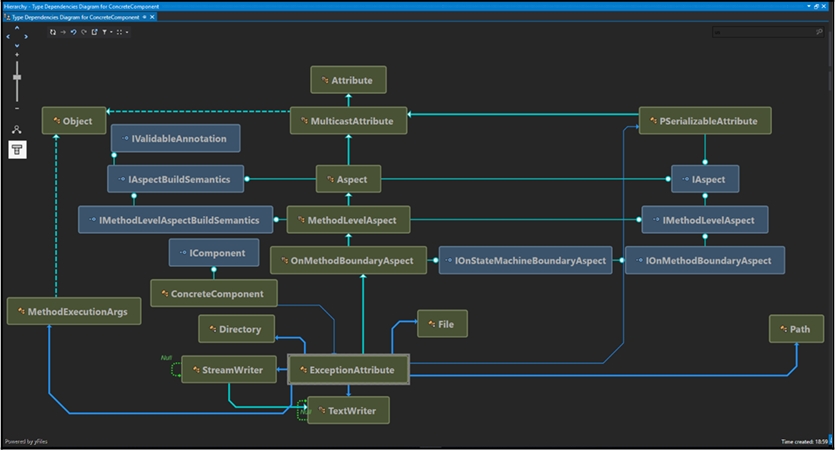Toggle the organic layout mode button
The height and width of the screenshot is (451, 836).
(17, 130)
